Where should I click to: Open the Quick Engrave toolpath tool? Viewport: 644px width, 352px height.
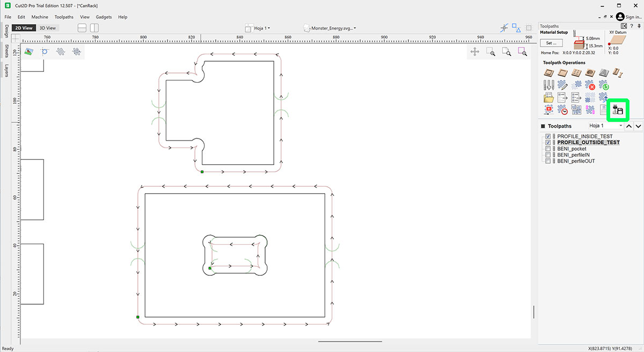coord(604,73)
